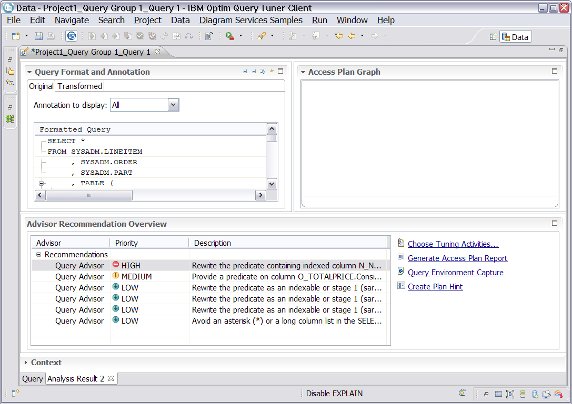Expand the TABLE node in Formatted Query
The width and height of the screenshot is (572, 404).
pyautogui.click(x=41, y=183)
